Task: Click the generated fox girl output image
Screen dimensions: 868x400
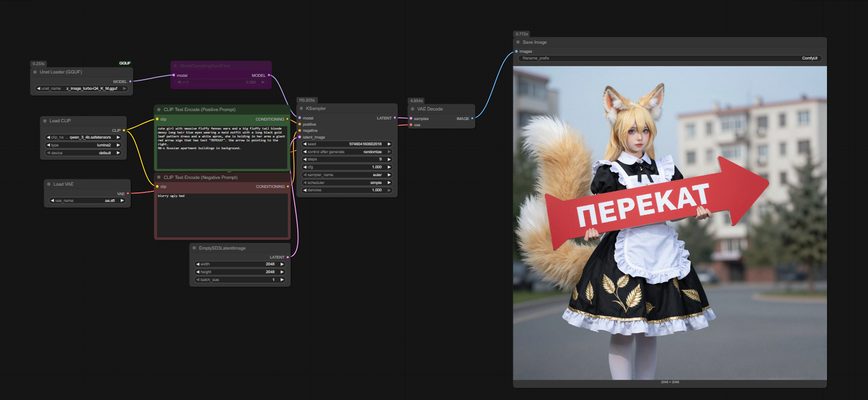Action: pos(670,223)
